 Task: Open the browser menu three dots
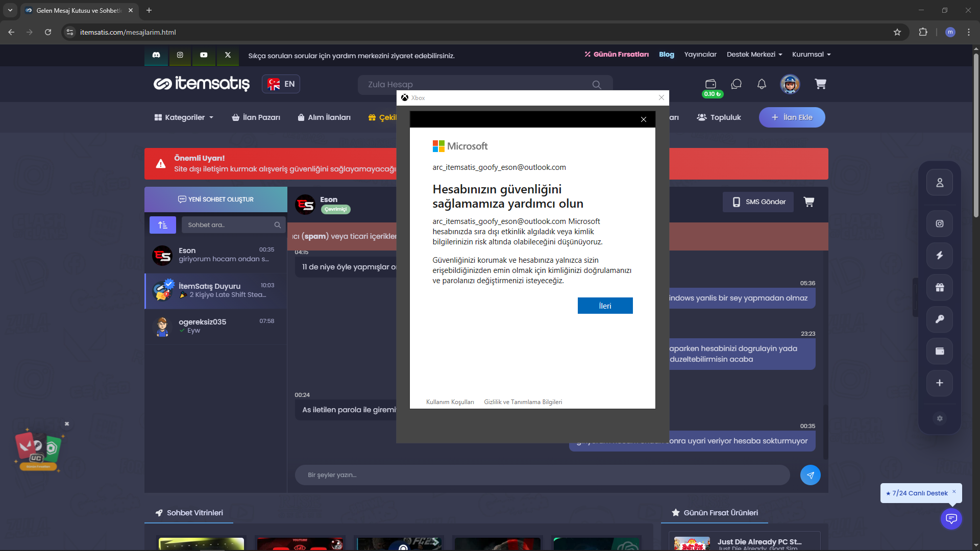[969, 32]
